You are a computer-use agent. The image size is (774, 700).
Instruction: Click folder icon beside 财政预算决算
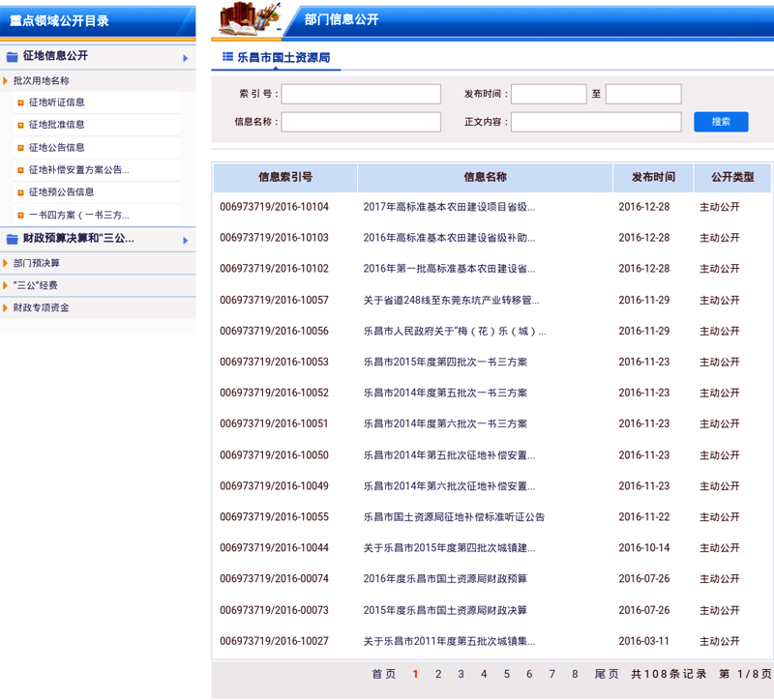click(x=13, y=239)
